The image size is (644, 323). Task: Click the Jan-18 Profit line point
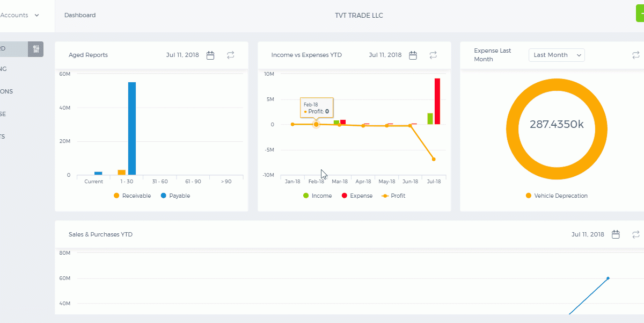coord(292,124)
